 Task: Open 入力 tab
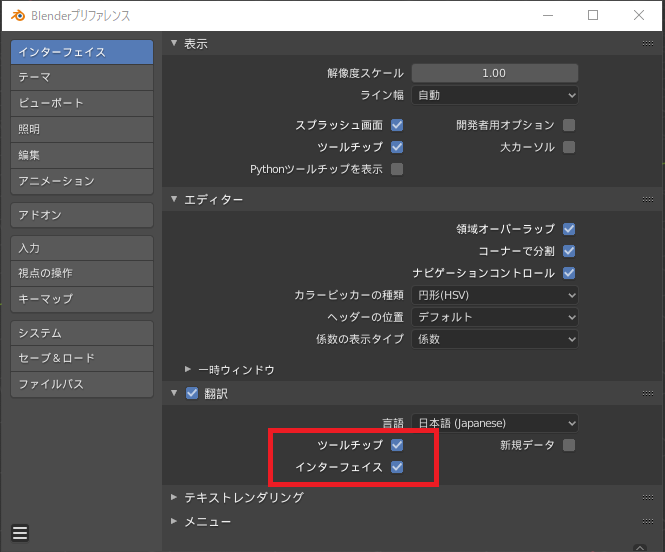82,248
